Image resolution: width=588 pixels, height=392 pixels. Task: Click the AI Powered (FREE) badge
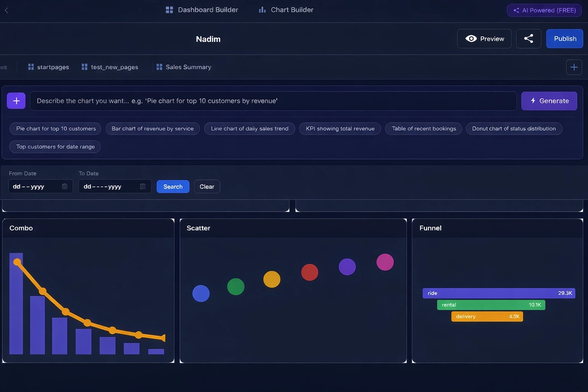tap(544, 10)
